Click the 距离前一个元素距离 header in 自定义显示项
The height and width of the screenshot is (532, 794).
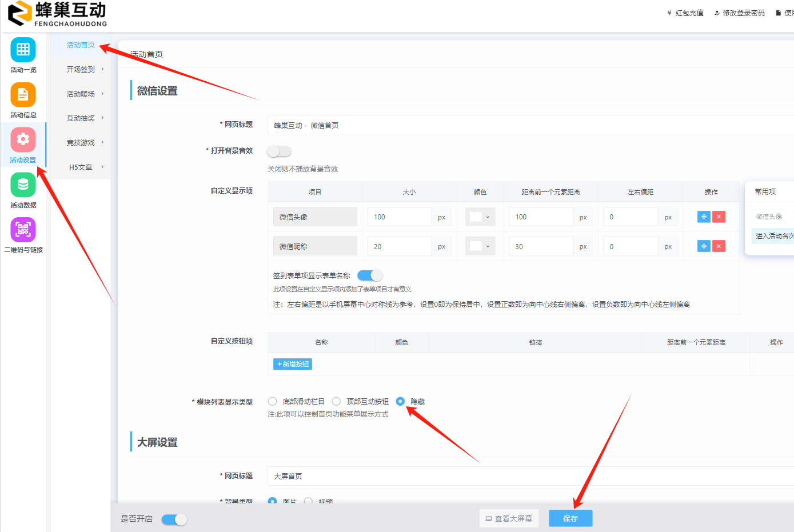tap(550, 192)
